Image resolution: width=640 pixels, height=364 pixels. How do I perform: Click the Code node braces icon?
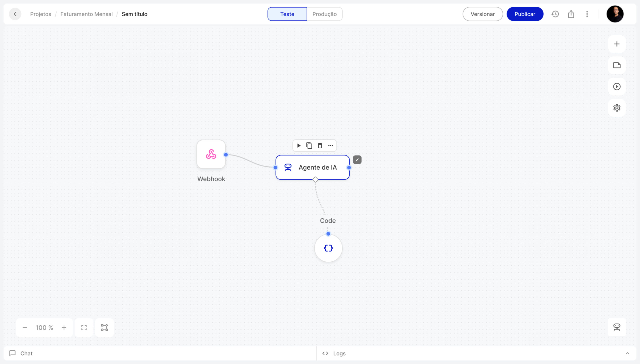pyautogui.click(x=328, y=248)
